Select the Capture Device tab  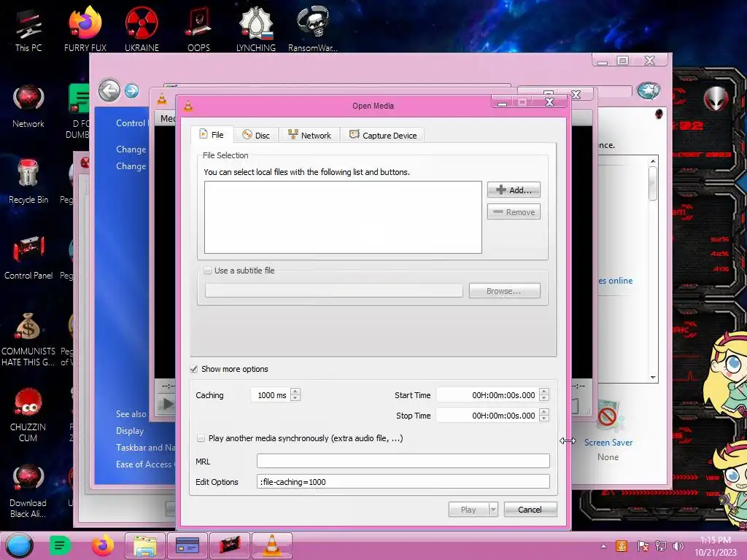[383, 135]
